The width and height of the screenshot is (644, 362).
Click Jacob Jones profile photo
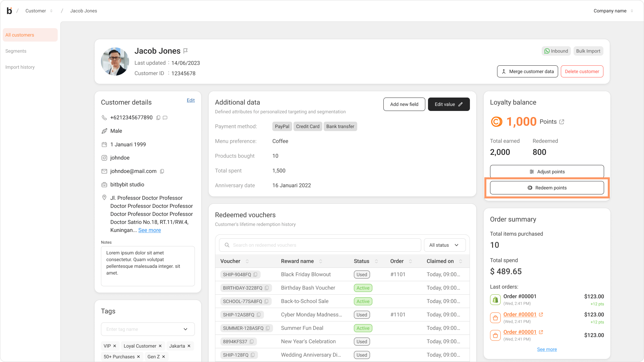coord(115,61)
